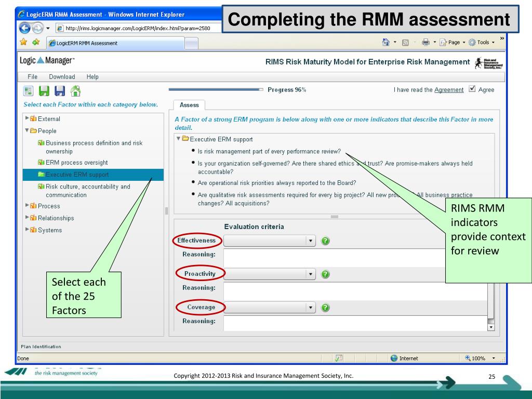Open the Download menu
Image resolution: width=532 pixels, height=399 pixels.
tap(61, 76)
